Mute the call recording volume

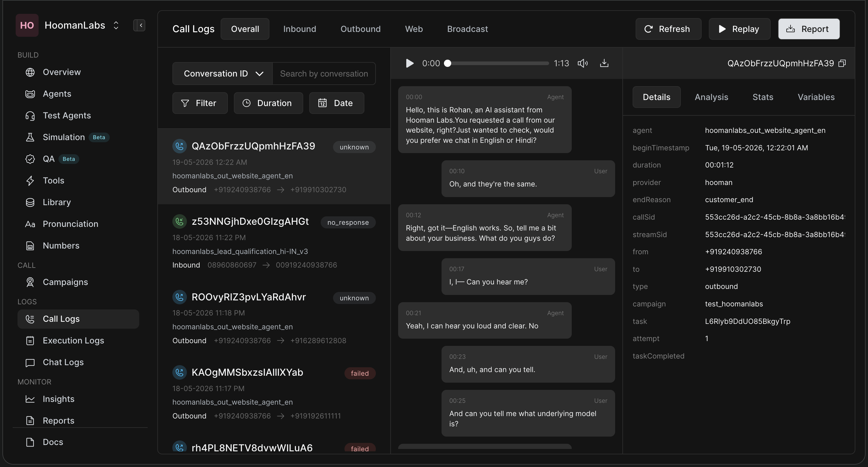[583, 63]
